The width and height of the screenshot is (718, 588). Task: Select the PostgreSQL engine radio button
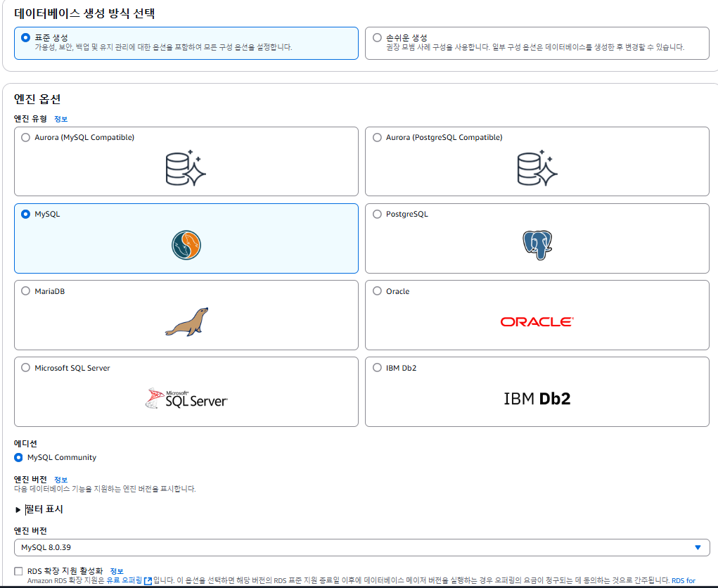(377, 214)
